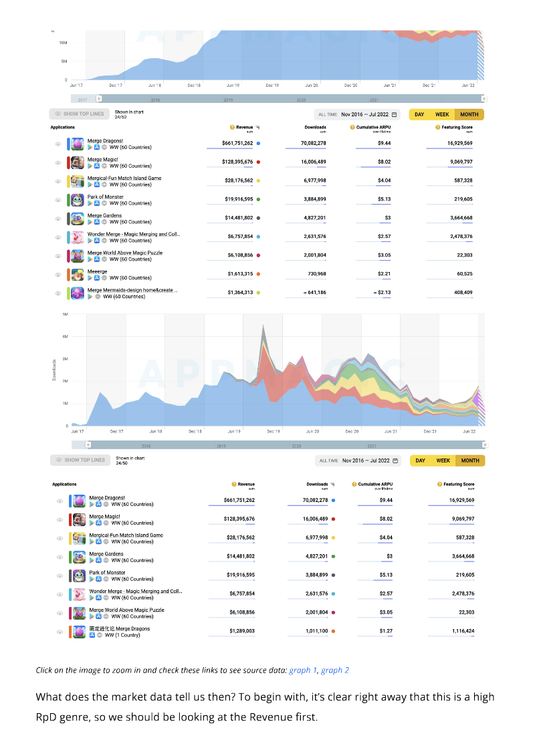Click Park of Monster app icon in first table
The height and width of the screenshot is (756, 535).
point(77,200)
